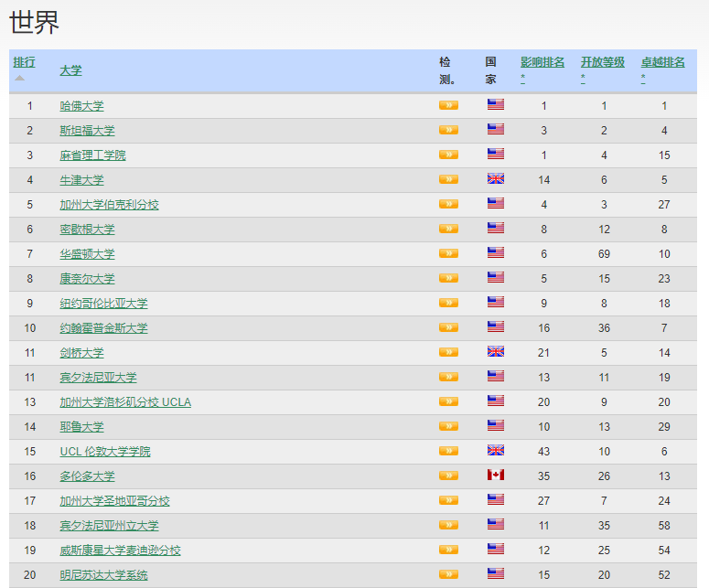The height and width of the screenshot is (588, 709).
Task: Select the orange detail icon for 华盛顿大学
Action: (x=448, y=253)
